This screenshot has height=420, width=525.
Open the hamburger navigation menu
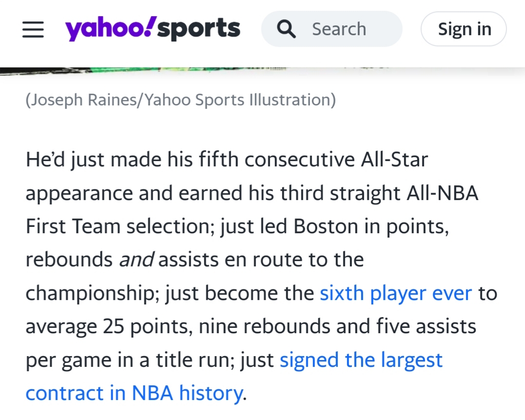[33, 29]
